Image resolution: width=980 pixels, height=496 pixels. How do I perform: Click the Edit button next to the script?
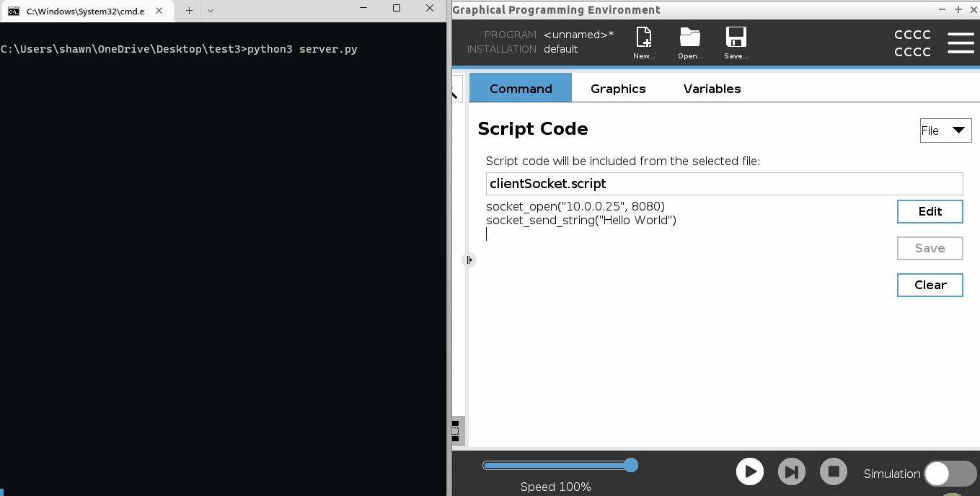coord(930,211)
